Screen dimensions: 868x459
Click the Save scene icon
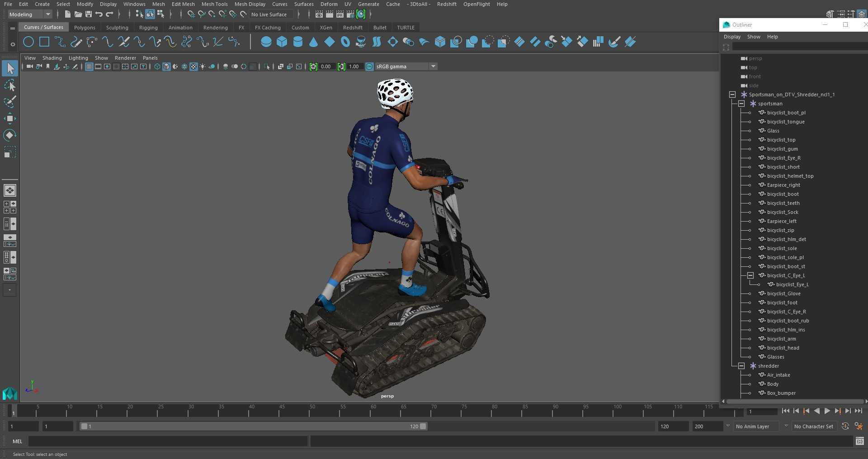coord(89,14)
